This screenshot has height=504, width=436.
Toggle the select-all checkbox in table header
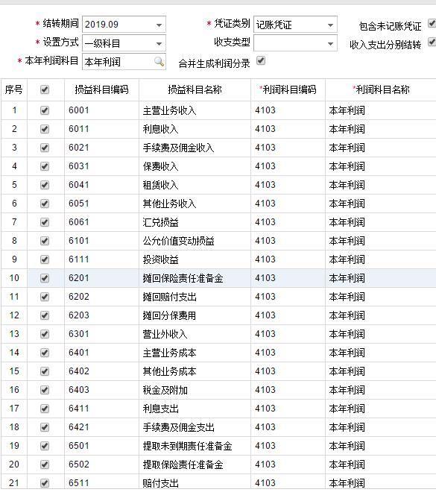pyautogui.click(x=45, y=89)
